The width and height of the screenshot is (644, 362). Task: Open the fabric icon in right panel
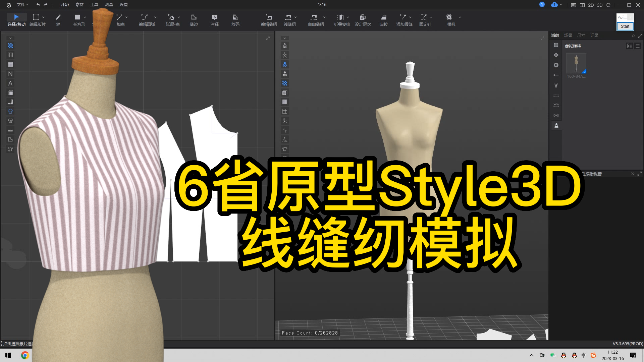point(556,45)
